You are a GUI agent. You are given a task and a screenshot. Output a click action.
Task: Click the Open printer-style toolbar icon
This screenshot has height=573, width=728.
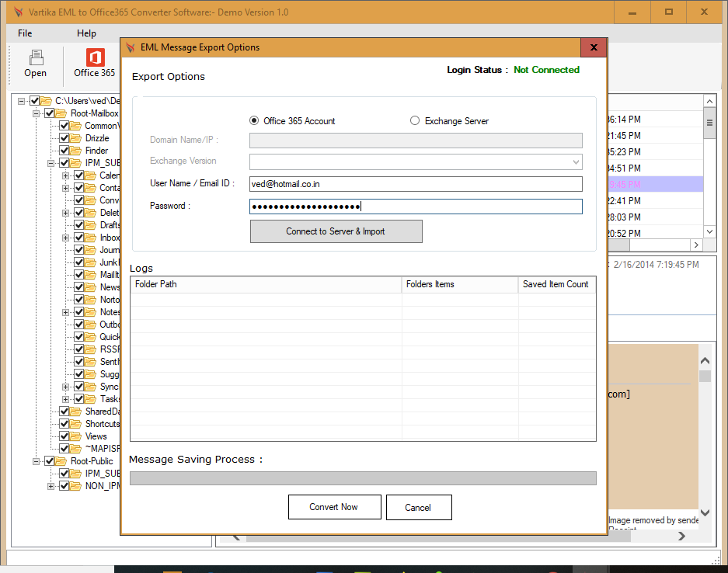tap(37, 57)
